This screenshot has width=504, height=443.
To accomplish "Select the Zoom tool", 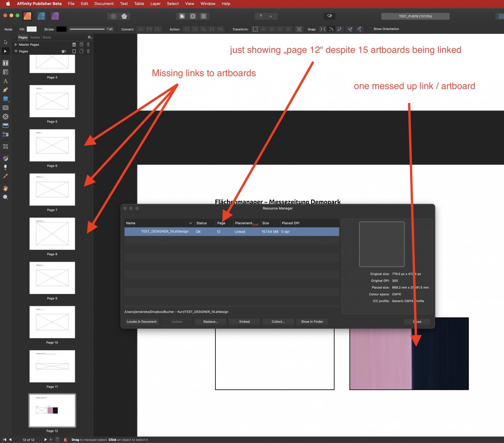I will pos(5,197).
